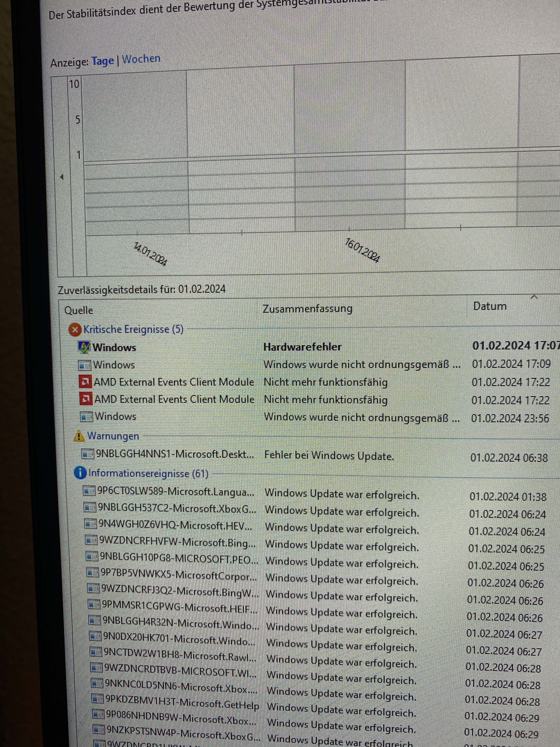The width and height of the screenshot is (560, 747).
Task: Sort list by Zusammenfassung column header
Action: pyautogui.click(x=307, y=309)
